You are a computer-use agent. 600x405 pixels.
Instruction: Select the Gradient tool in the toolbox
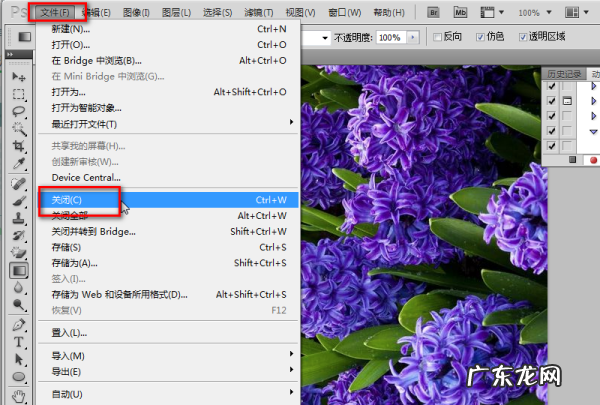pos(18,270)
